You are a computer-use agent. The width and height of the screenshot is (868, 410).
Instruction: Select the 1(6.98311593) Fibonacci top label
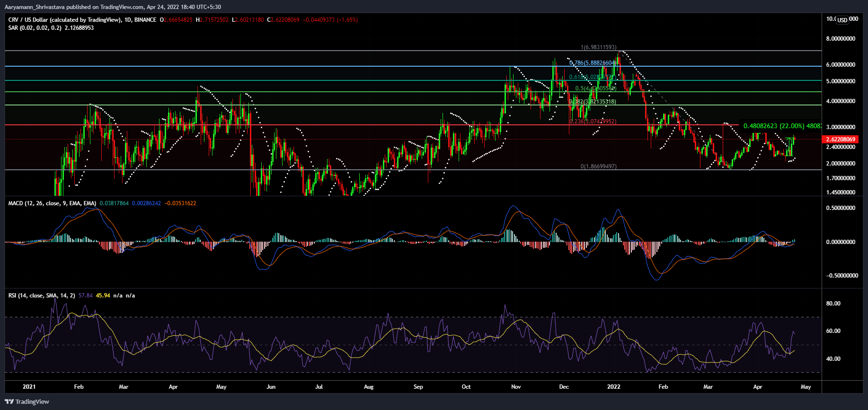click(x=598, y=47)
